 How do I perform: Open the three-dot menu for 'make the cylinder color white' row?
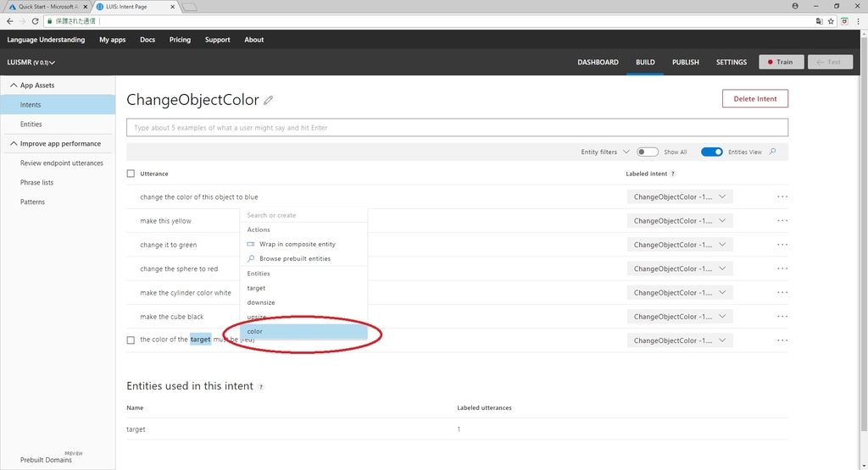click(782, 292)
